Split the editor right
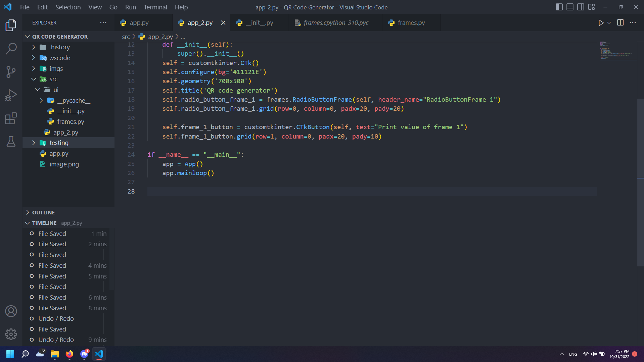Screen dimensions: 644x362 coord(620,22)
